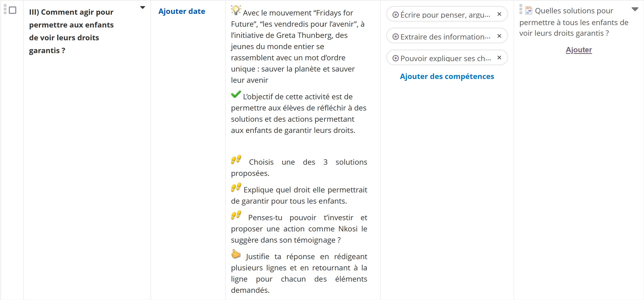Click footsteps icon before 'Penses-tu pouvoir'

[236, 215]
